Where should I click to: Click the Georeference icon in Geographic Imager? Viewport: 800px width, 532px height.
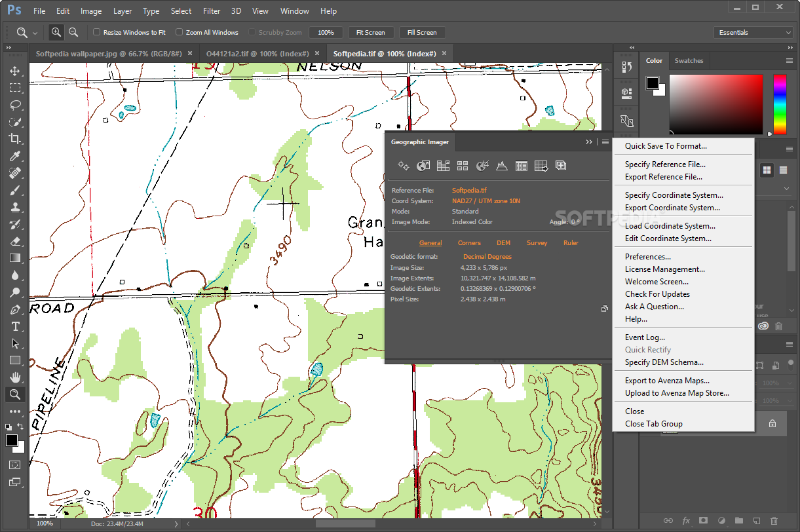coord(404,166)
